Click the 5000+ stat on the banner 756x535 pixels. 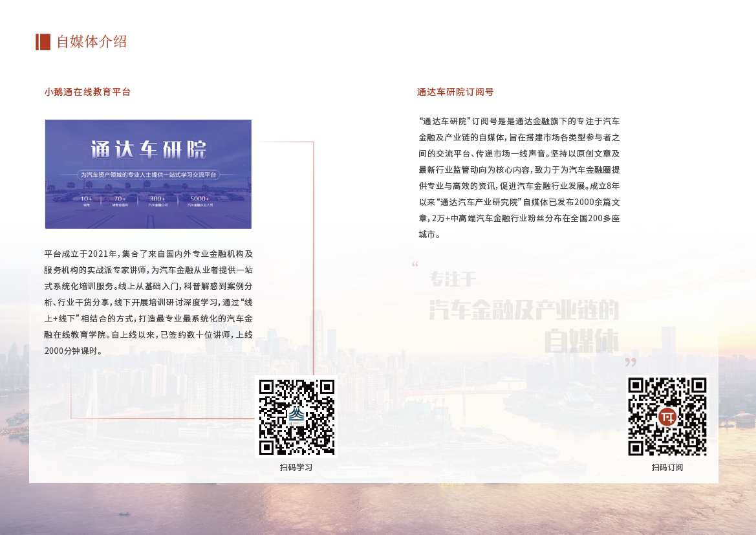coord(199,201)
